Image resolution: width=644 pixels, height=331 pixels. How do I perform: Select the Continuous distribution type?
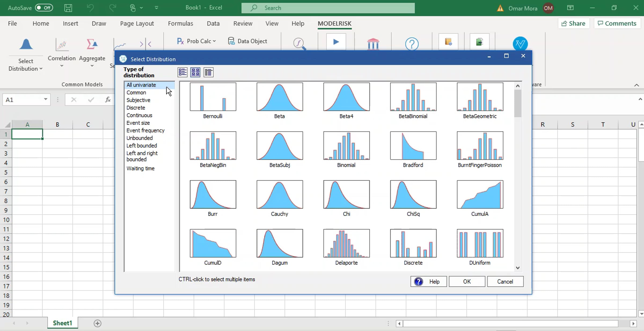click(139, 115)
